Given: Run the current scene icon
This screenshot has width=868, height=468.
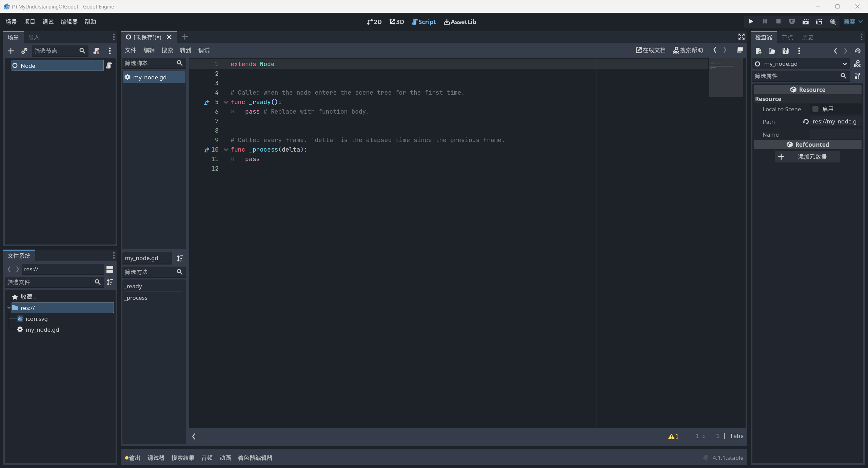Looking at the screenshot, I should click(x=806, y=22).
